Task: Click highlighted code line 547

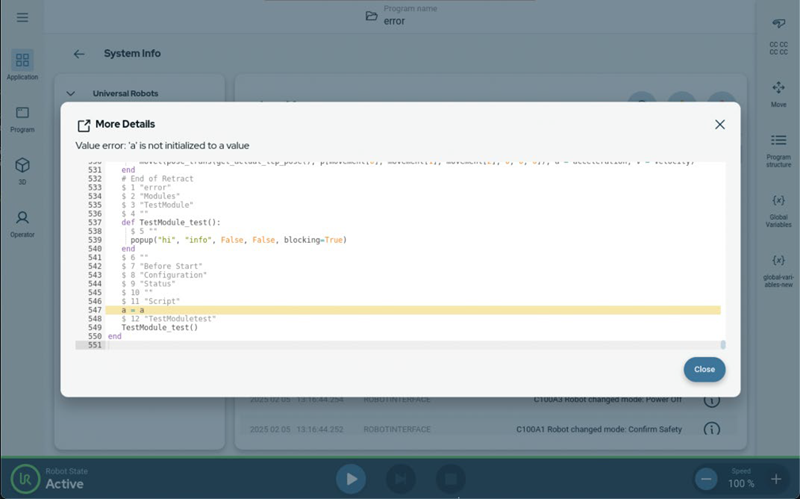Action: pyautogui.click(x=400, y=310)
